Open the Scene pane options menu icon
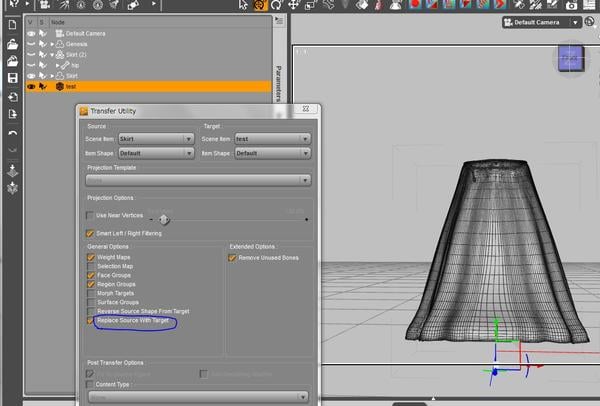This screenshot has width=600, height=406. pos(279,21)
